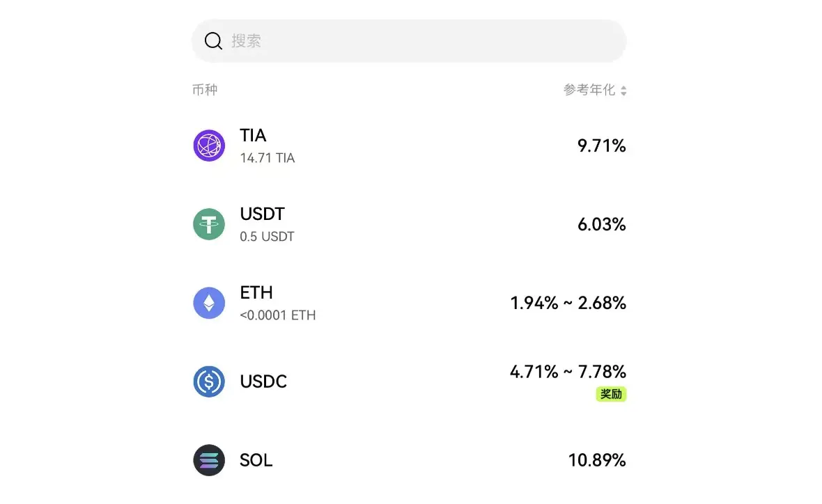This screenshot has width=822, height=504.
Task: Select the USDC coin name
Action: coord(263,381)
